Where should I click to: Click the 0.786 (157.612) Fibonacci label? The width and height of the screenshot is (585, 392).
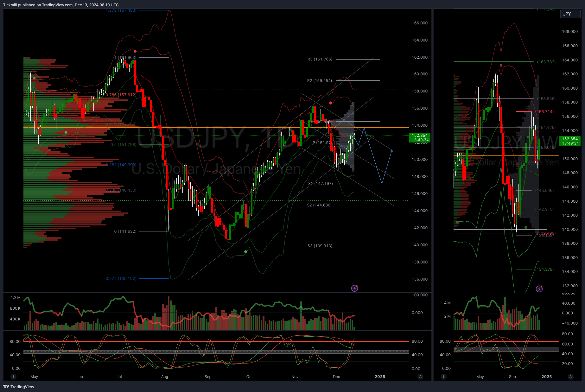tap(121, 95)
